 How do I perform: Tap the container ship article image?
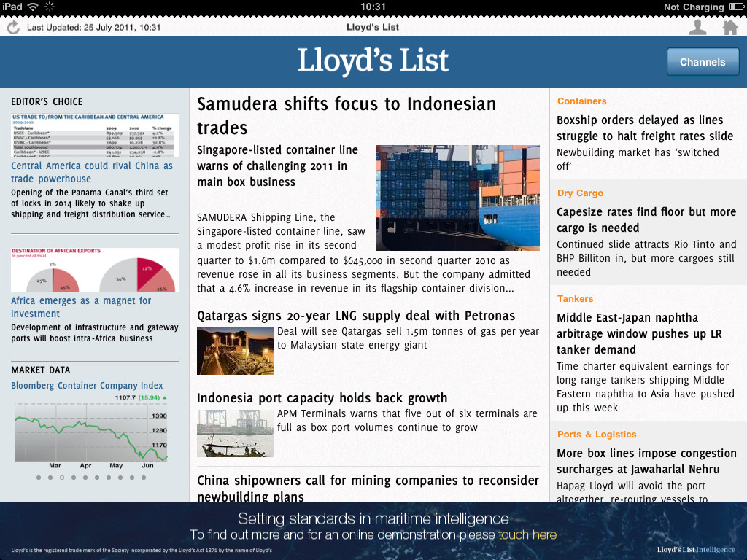[457, 198]
